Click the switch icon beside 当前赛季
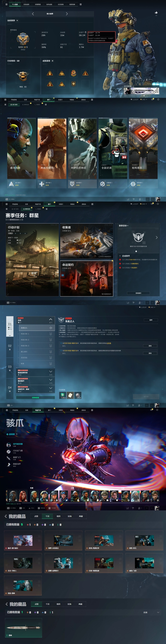 [17, 21]
